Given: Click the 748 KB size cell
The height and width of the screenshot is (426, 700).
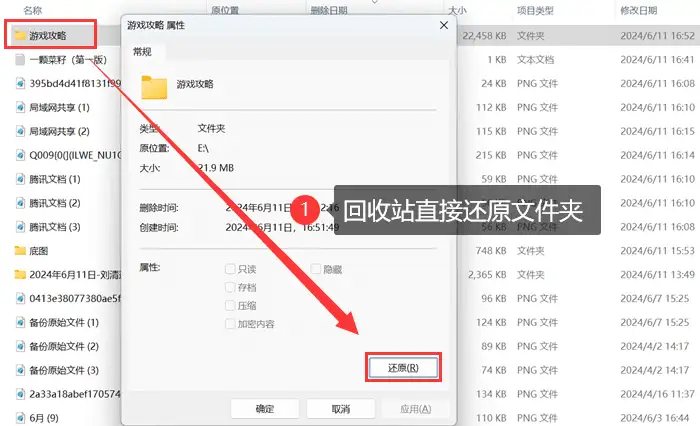Looking at the screenshot, I should (x=491, y=251).
